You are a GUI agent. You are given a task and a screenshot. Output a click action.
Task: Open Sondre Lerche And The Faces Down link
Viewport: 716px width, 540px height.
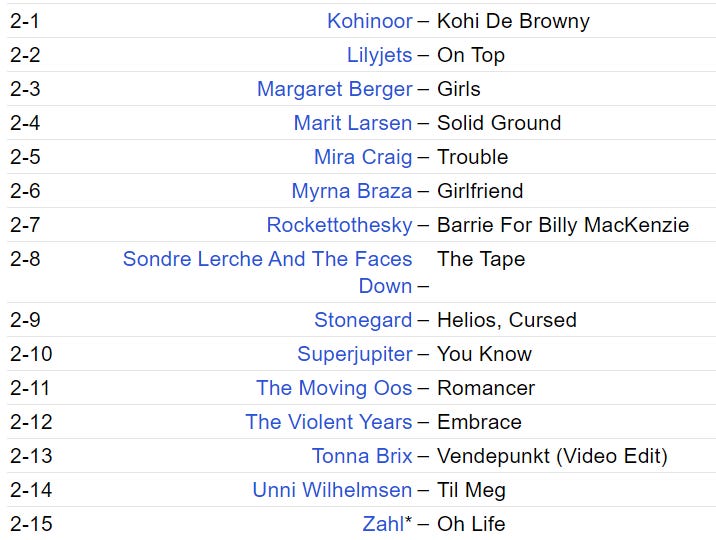click(x=267, y=259)
